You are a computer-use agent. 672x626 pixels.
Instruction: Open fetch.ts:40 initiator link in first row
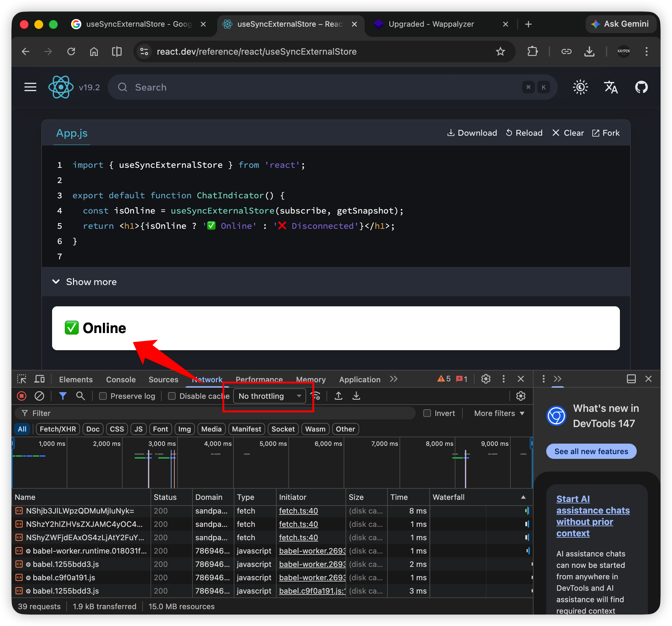[298, 511]
